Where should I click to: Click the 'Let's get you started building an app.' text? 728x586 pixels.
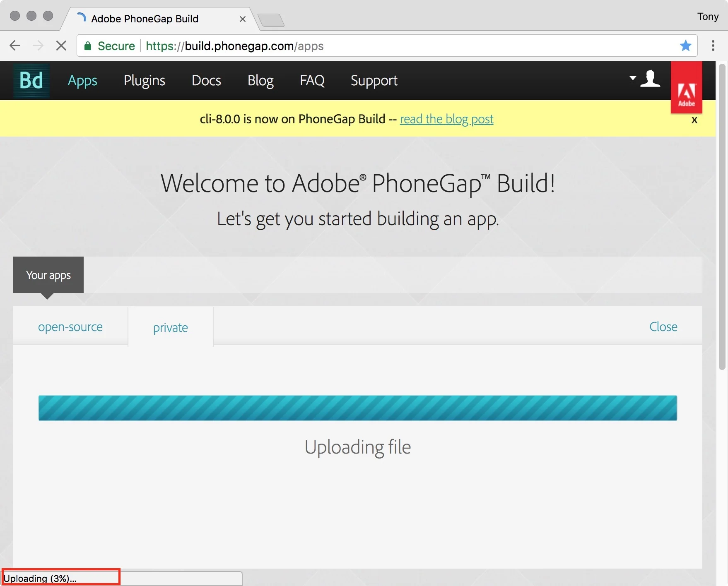358,219
